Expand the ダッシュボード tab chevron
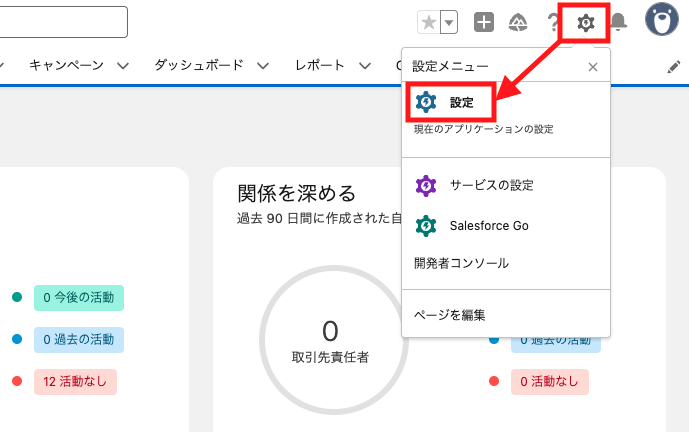 point(263,66)
